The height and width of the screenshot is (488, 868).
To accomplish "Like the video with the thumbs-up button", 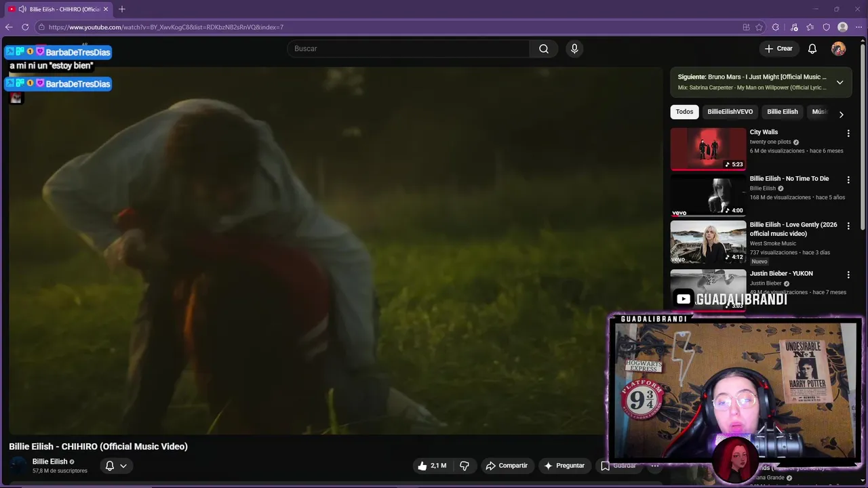I will (x=432, y=466).
